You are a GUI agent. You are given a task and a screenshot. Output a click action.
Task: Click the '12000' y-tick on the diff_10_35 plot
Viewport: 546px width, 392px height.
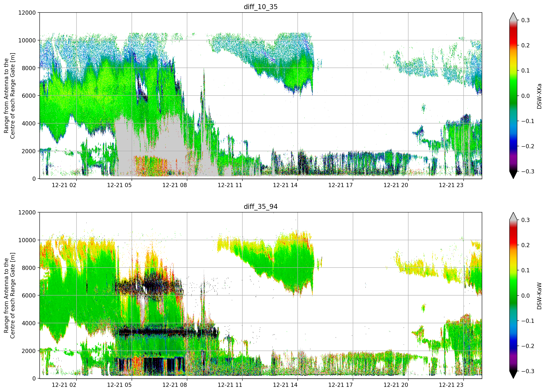[27, 13]
